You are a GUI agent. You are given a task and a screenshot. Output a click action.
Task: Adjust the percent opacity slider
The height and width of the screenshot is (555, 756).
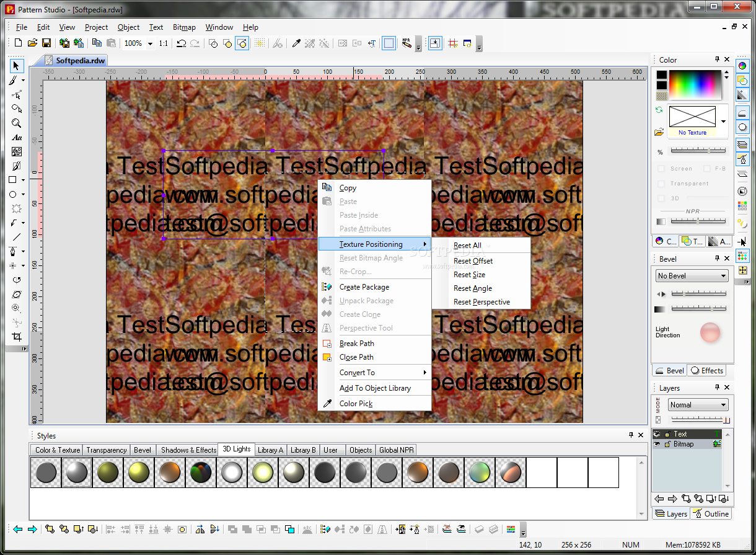[698, 151]
